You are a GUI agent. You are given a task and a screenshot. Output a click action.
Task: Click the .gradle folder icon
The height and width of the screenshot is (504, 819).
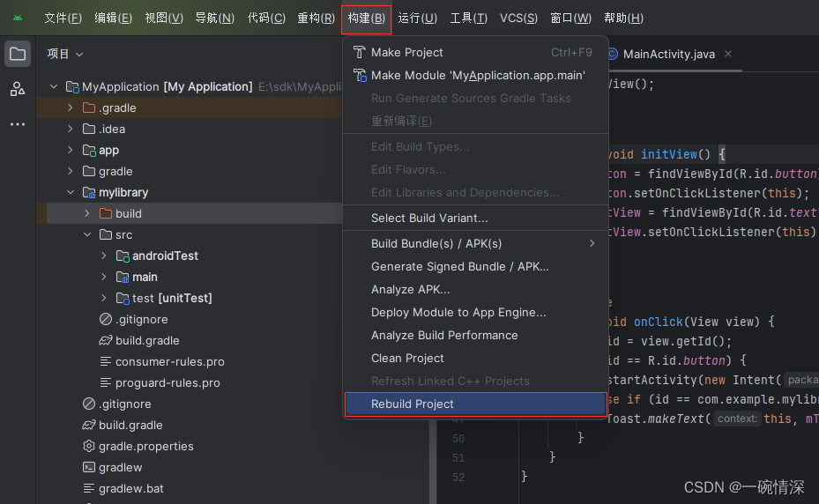89,107
